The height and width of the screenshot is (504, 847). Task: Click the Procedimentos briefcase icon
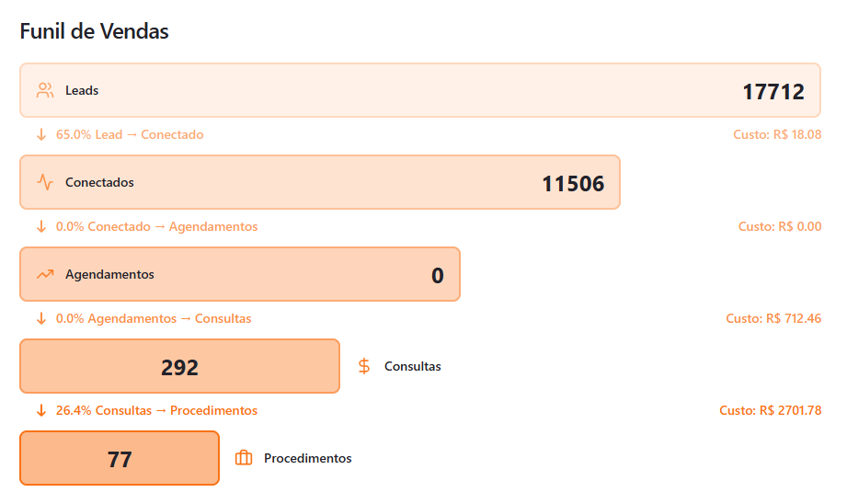(244, 458)
